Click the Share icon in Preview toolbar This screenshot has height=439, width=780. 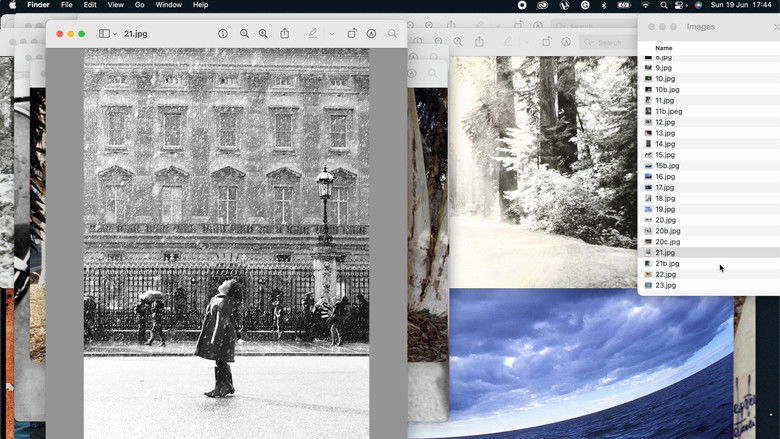point(285,34)
